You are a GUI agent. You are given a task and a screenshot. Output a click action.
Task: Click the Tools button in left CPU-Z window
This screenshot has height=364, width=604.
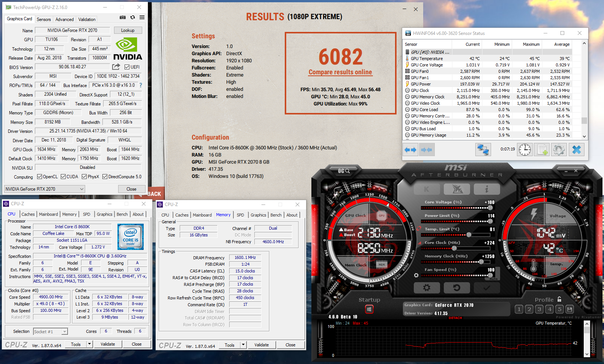click(76, 344)
